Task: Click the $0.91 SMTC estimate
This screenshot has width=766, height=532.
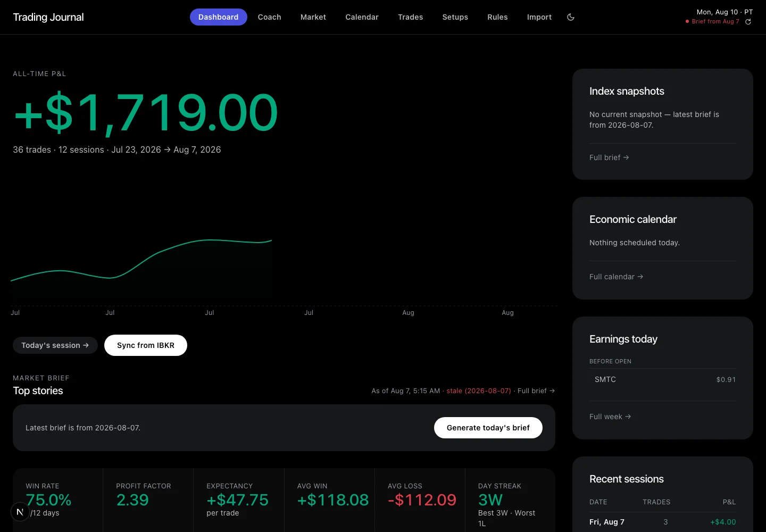Action: point(726,379)
